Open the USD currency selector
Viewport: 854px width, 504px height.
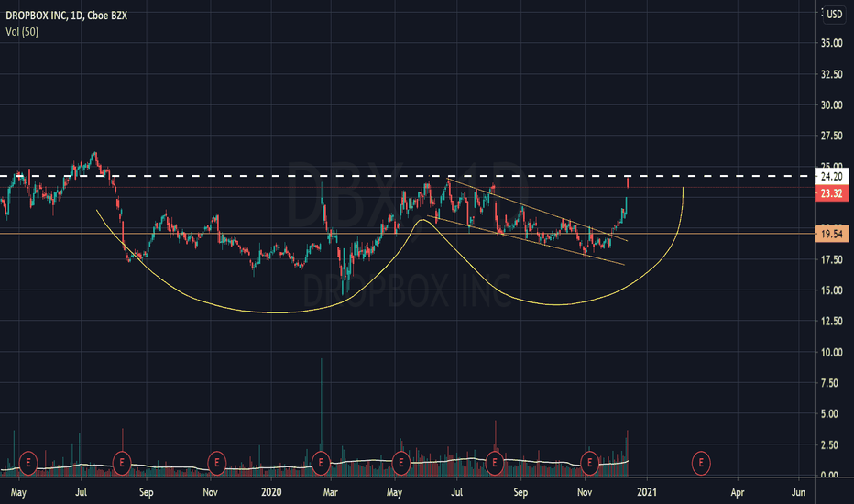click(x=834, y=14)
